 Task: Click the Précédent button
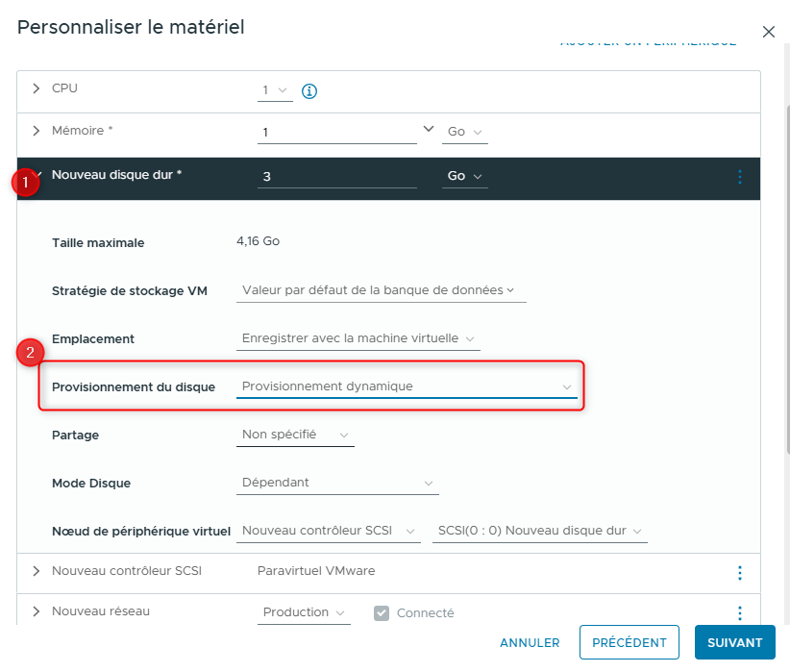(x=629, y=643)
